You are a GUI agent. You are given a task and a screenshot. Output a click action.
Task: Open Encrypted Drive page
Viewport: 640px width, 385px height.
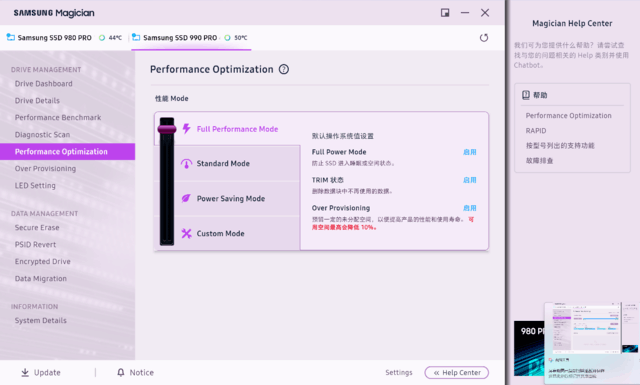click(42, 262)
